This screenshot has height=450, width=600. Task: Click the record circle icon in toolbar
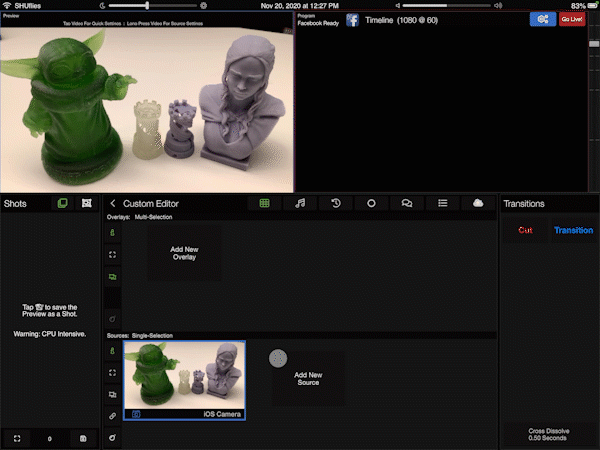click(371, 203)
